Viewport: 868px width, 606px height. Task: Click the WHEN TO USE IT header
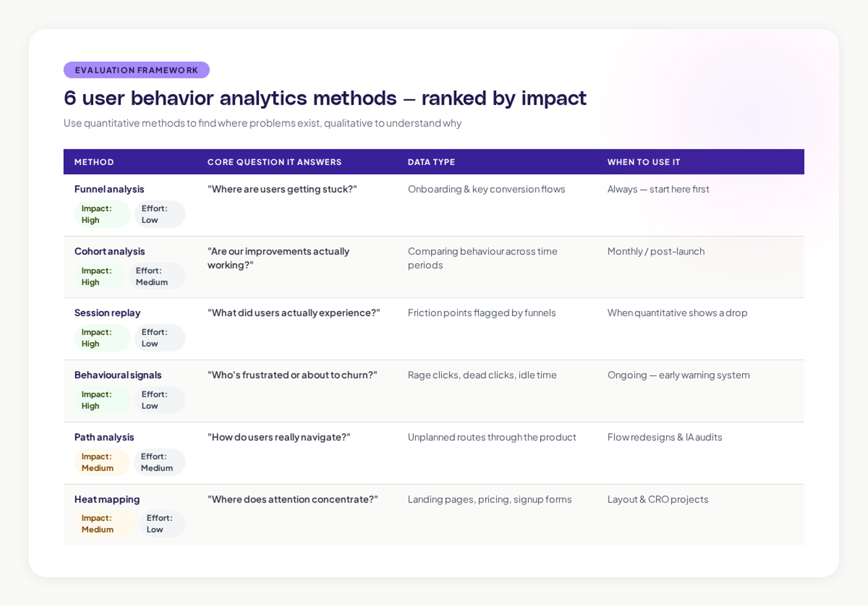pos(644,162)
